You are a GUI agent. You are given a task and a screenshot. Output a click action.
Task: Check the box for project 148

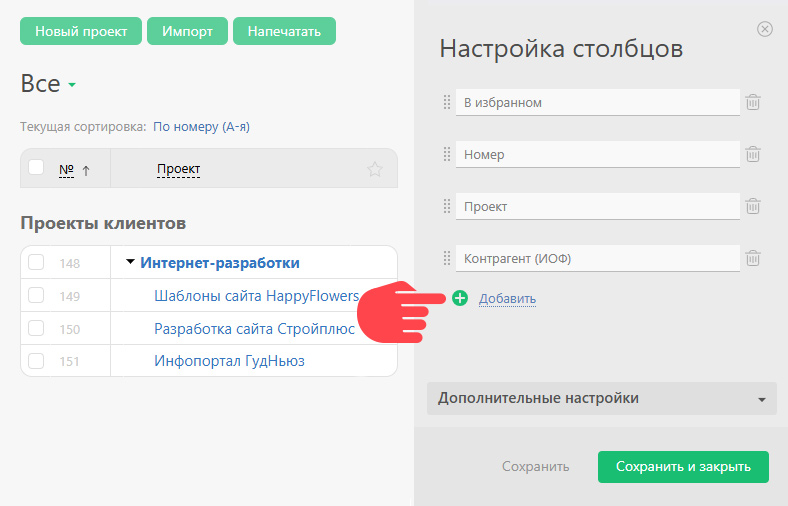coord(36,262)
